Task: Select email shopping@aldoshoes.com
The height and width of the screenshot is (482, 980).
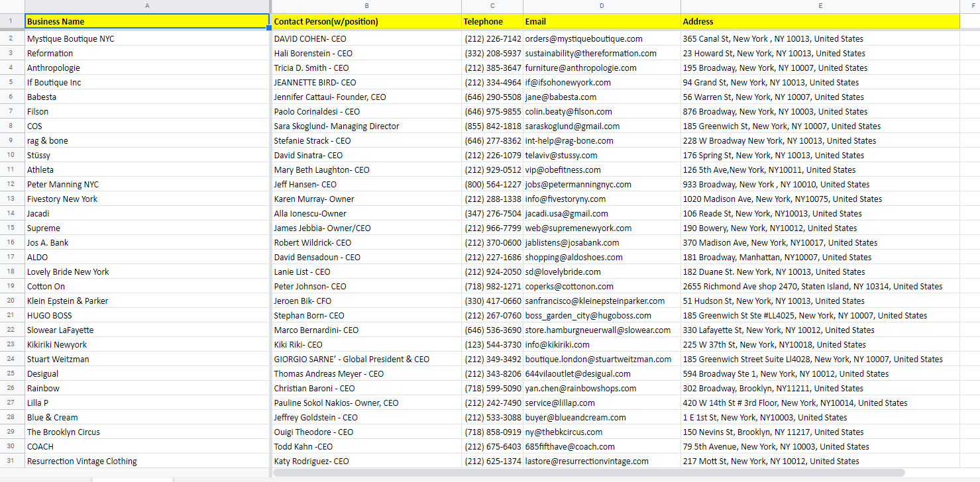Action: 602,257
